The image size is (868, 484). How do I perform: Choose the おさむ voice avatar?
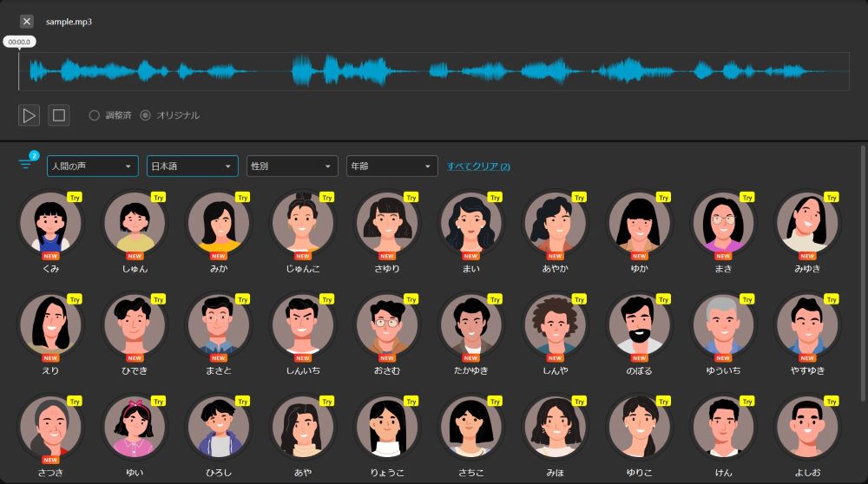[387, 324]
